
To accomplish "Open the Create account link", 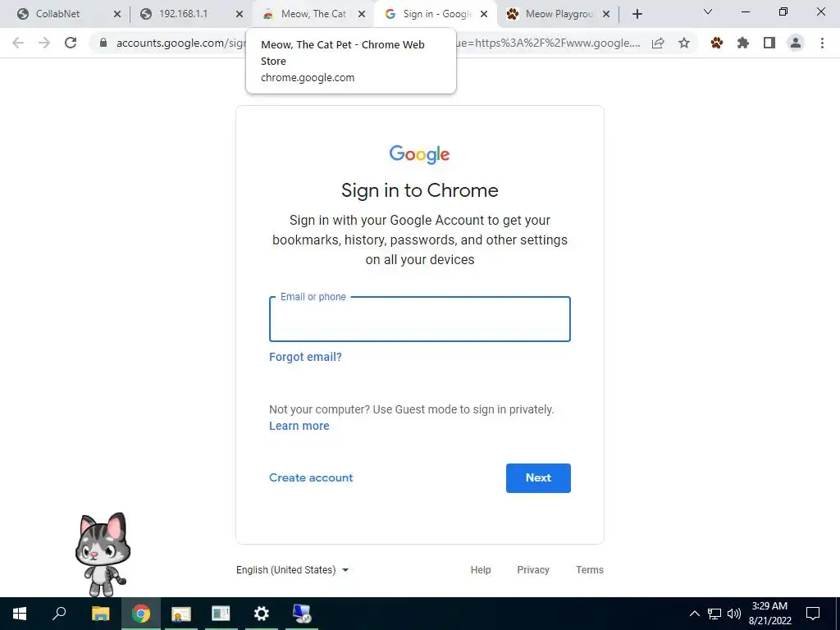I will 311,478.
